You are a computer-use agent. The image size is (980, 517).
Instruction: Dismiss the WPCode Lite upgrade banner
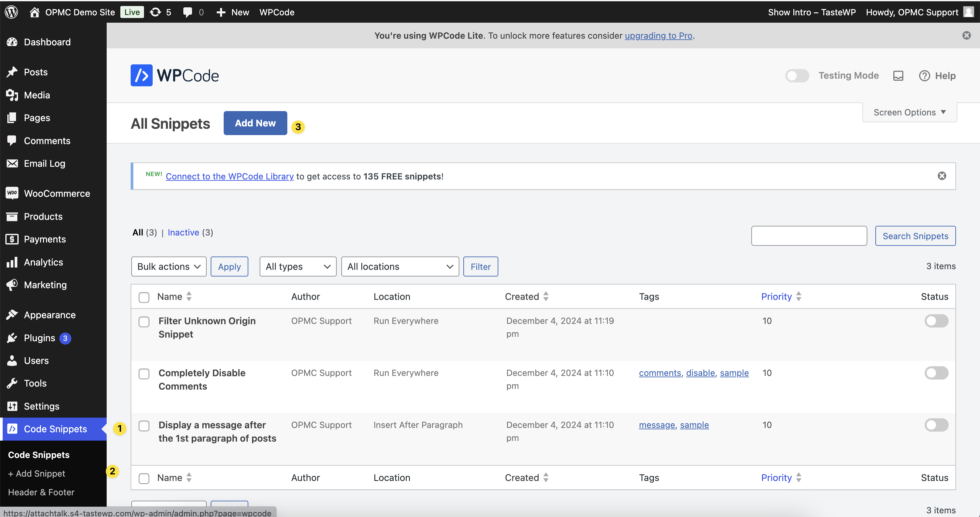click(x=967, y=35)
